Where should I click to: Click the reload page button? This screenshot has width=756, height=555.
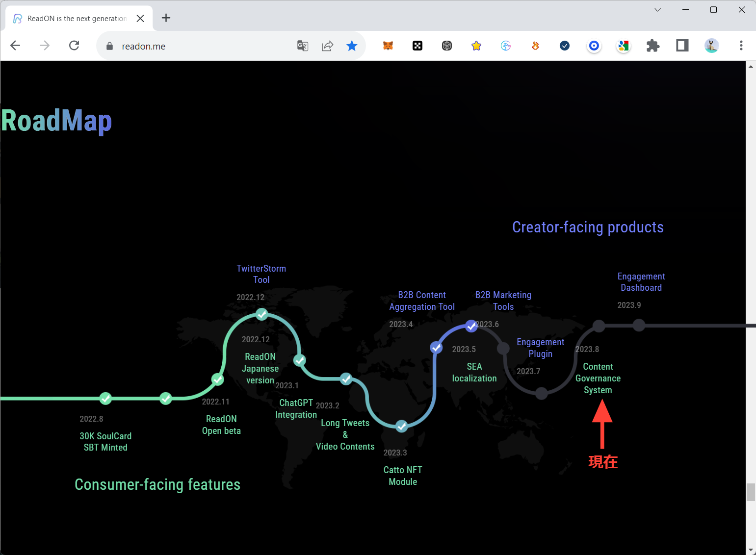click(74, 46)
